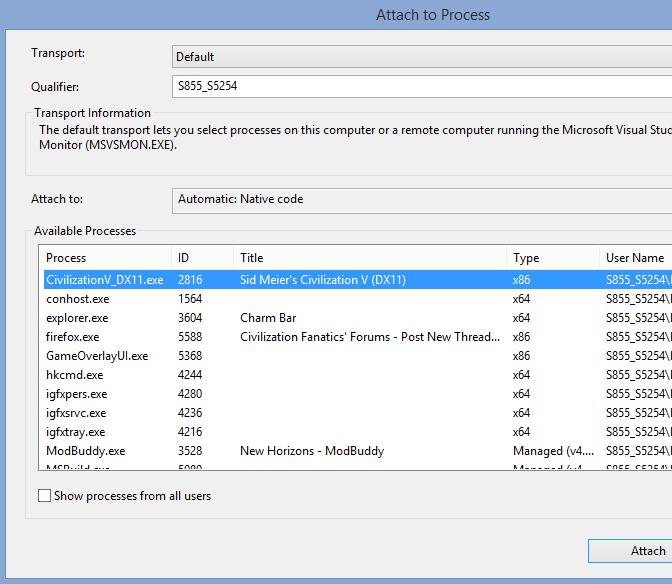672x584 pixels.
Task: Enable Show processes from all users checkbox
Action: coord(45,496)
